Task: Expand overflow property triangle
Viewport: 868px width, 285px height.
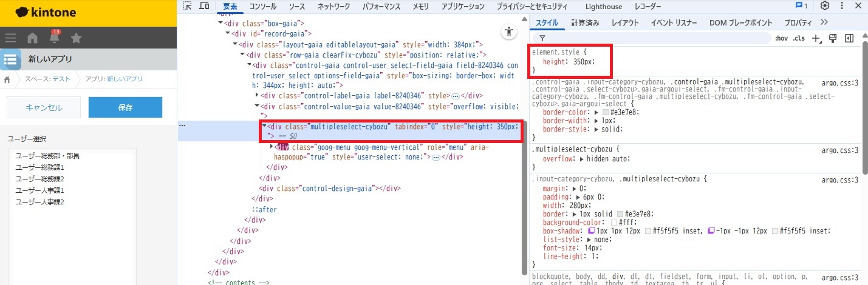Action: click(x=581, y=159)
